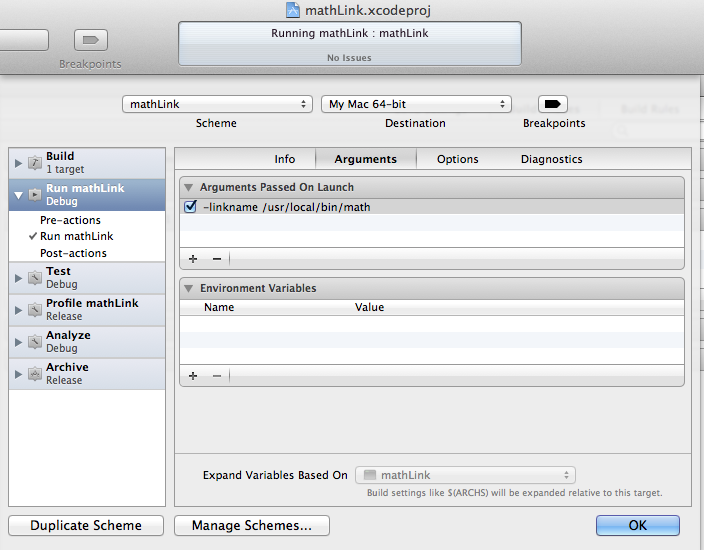The image size is (704, 550).
Task: Select Pre-actions under Run mathLink
Action: [x=70, y=220]
